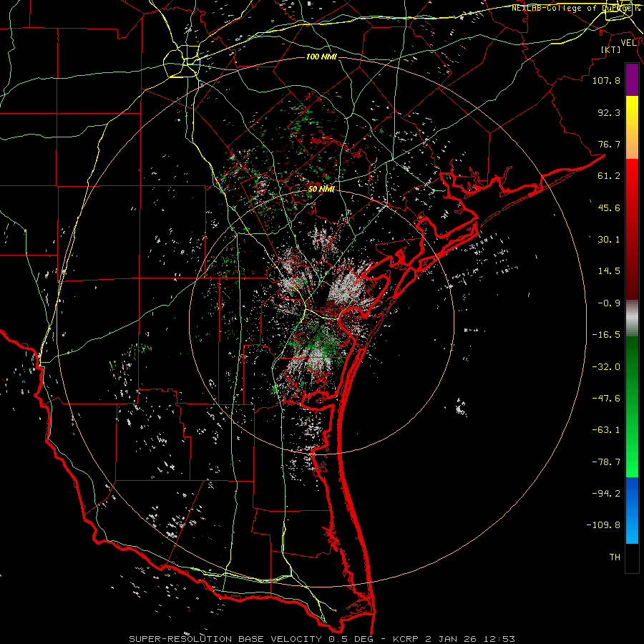This screenshot has height=644, width=644.
Task: Pick the purple segment of velocity scale
Action: pos(632,79)
